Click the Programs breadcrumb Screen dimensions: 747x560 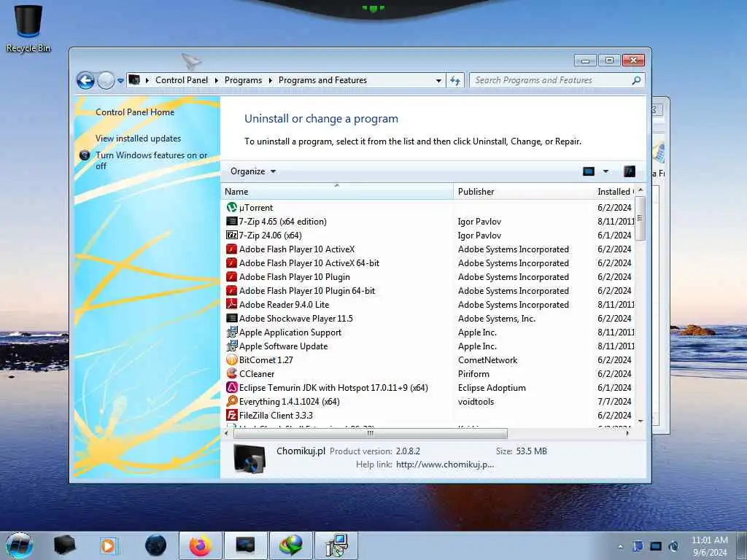tap(243, 80)
